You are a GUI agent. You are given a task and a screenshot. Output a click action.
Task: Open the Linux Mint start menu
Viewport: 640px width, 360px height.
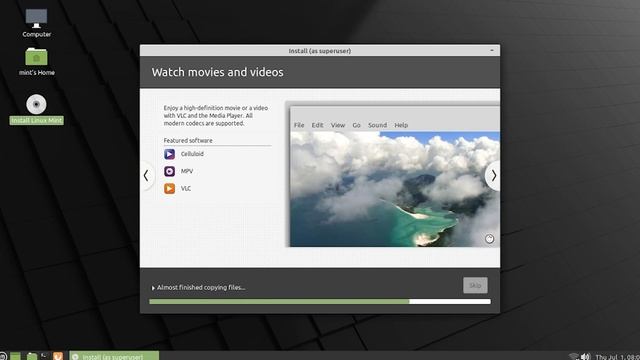pyautogui.click(x=2, y=356)
